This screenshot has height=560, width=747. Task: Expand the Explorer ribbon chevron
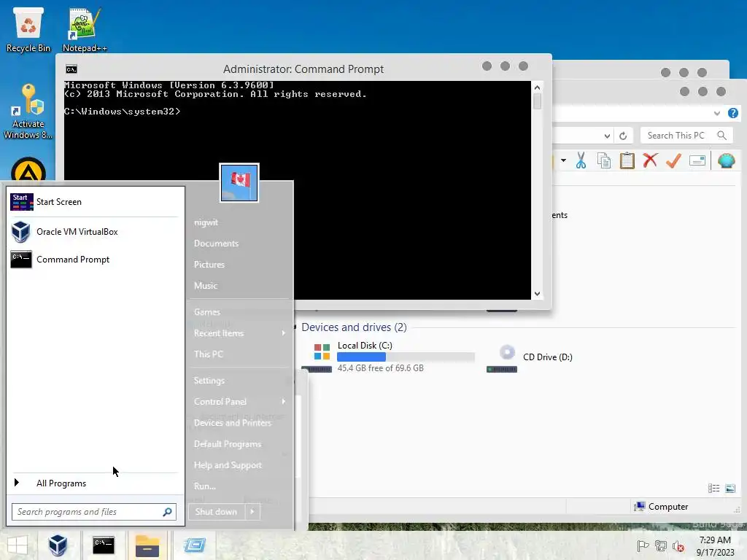[x=717, y=113]
